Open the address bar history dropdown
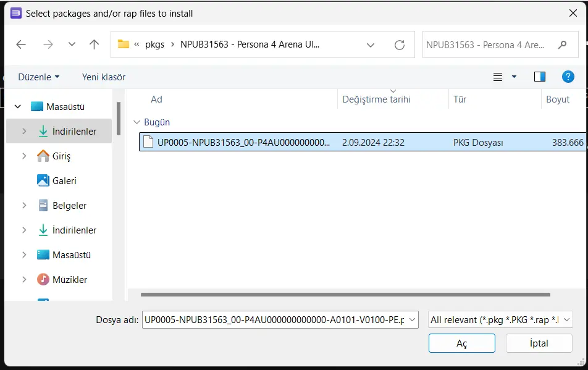 pyautogui.click(x=371, y=45)
